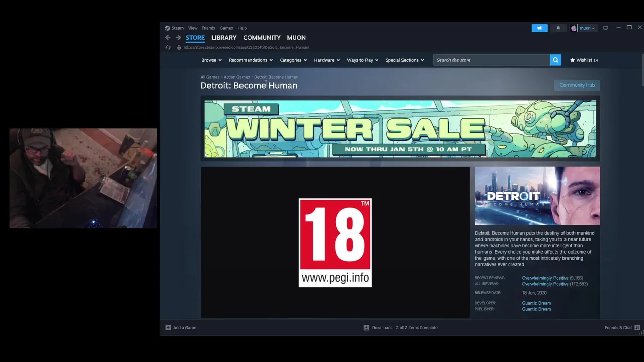Switch to the STORE tab
644x362 pixels.
coord(195,38)
